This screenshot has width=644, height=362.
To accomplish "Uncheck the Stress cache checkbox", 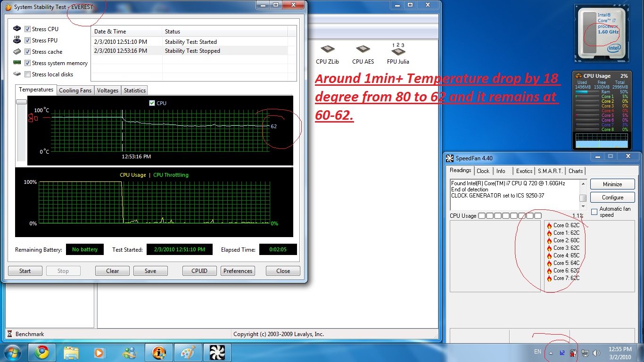I will 28,52.
